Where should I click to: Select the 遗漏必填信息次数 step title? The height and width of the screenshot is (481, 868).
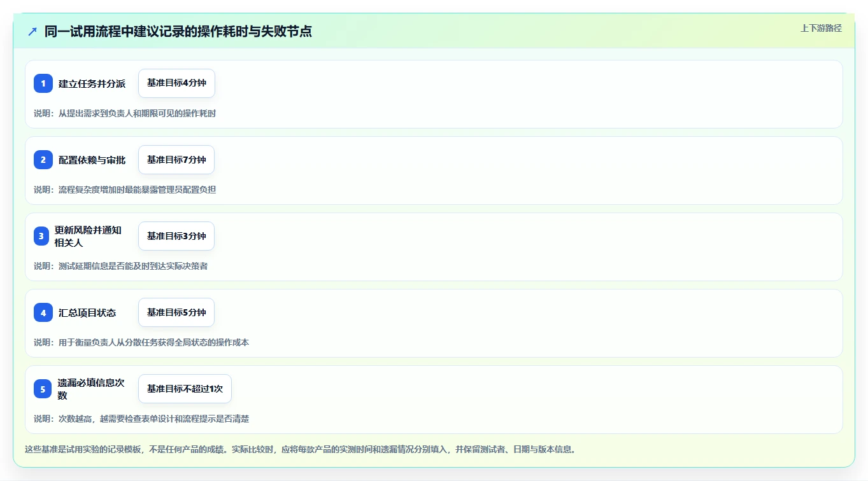(x=91, y=389)
